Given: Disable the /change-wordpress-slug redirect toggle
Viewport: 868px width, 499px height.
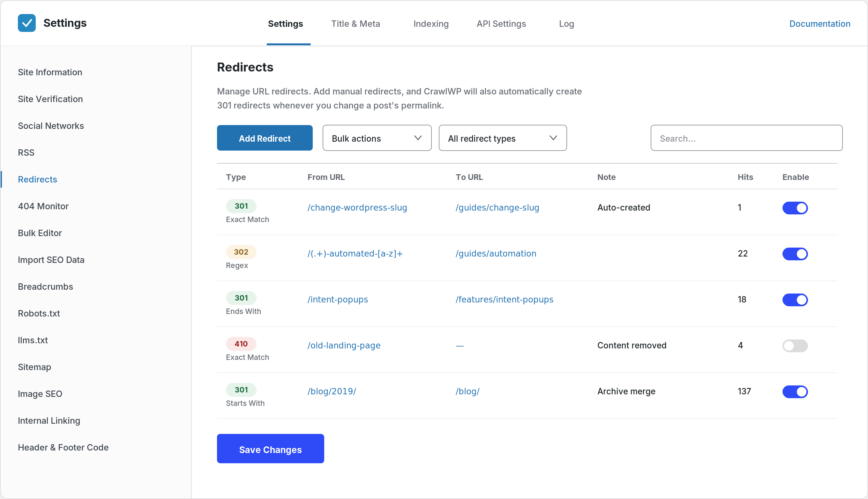Looking at the screenshot, I should pos(795,208).
